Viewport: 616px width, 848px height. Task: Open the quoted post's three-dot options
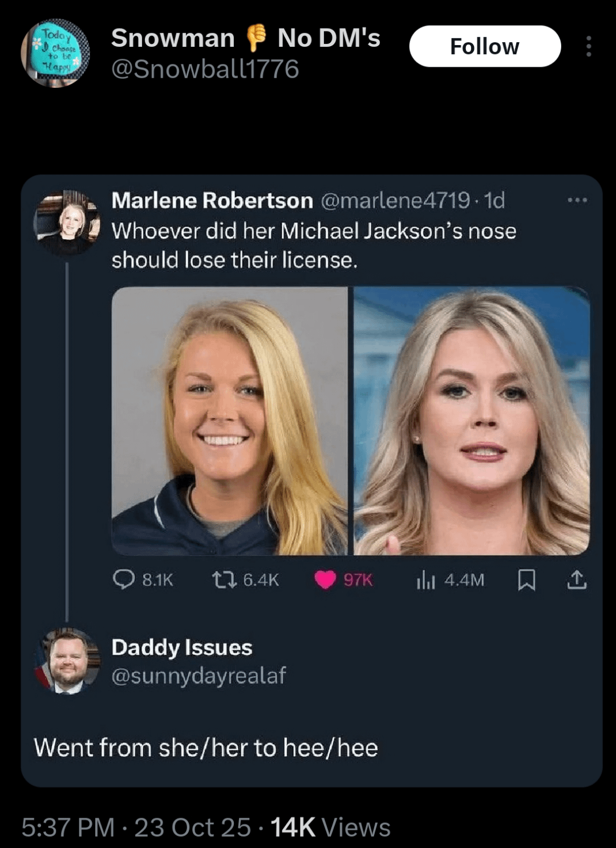[577, 200]
